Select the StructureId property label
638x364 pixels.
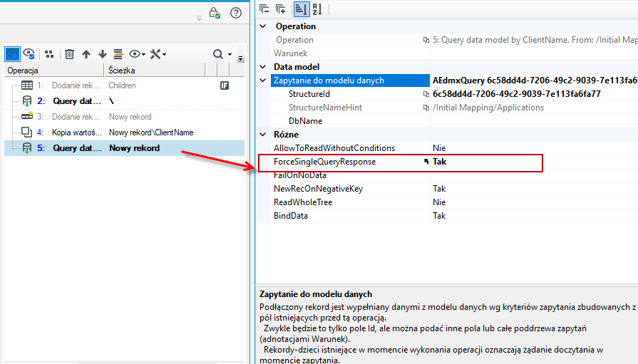(309, 94)
